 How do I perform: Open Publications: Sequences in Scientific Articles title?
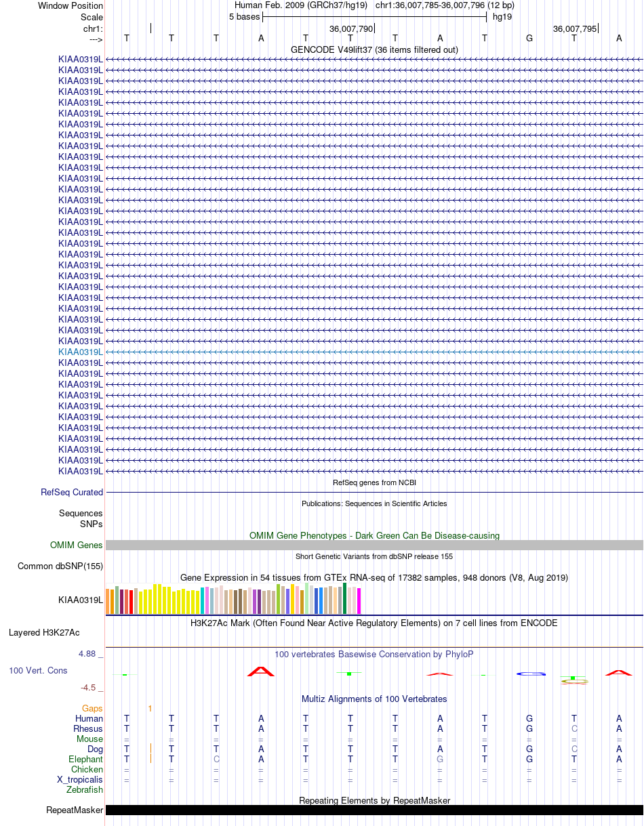pyautogui.click(x=374, y=503)
